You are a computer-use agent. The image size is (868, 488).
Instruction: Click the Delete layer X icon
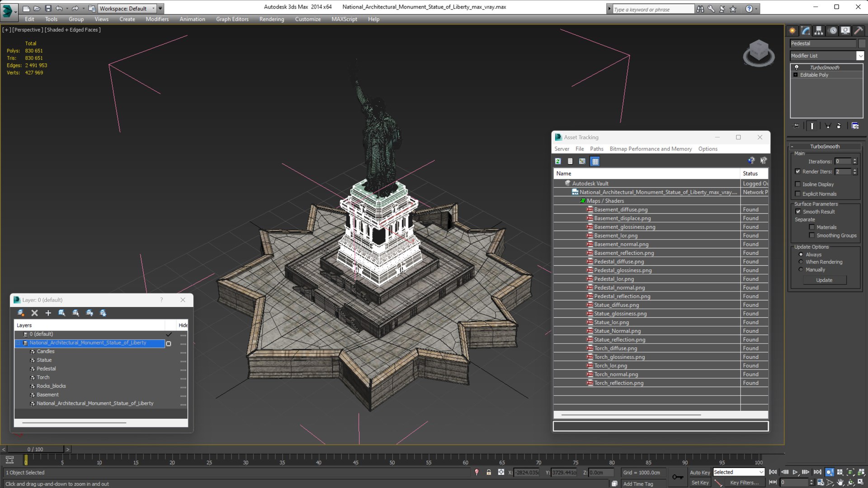point(34,313)
